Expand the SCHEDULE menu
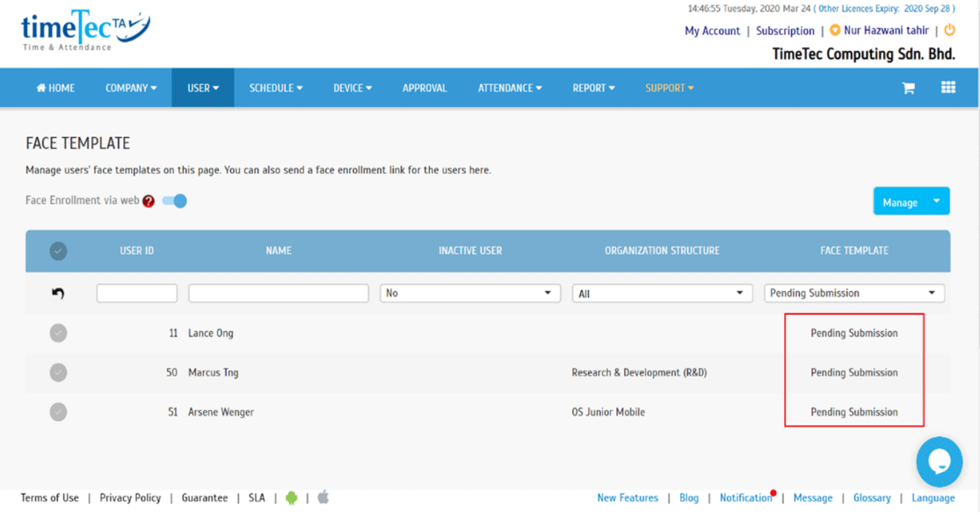 pos(276,88)
